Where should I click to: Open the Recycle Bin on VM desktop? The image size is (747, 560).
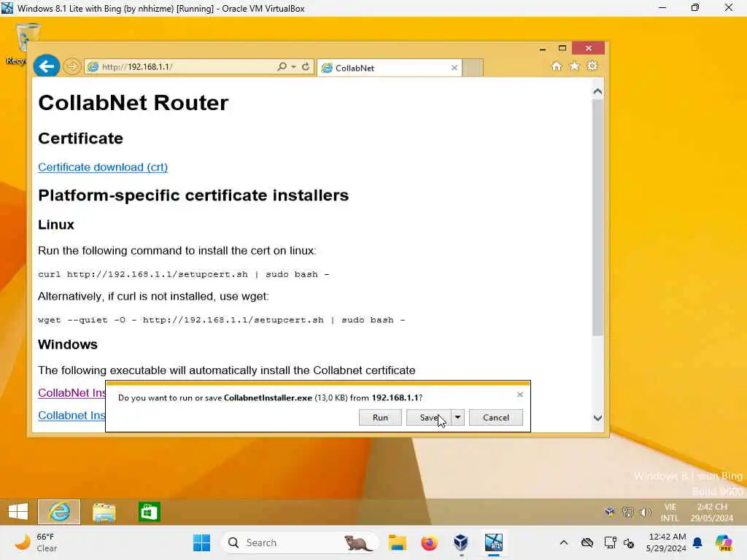pos(27,43)
